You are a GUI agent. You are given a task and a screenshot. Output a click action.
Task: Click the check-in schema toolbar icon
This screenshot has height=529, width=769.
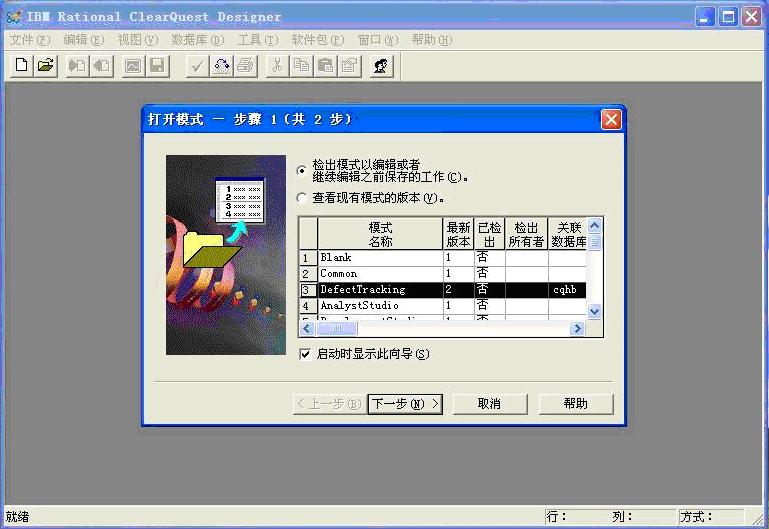(77, 66)
